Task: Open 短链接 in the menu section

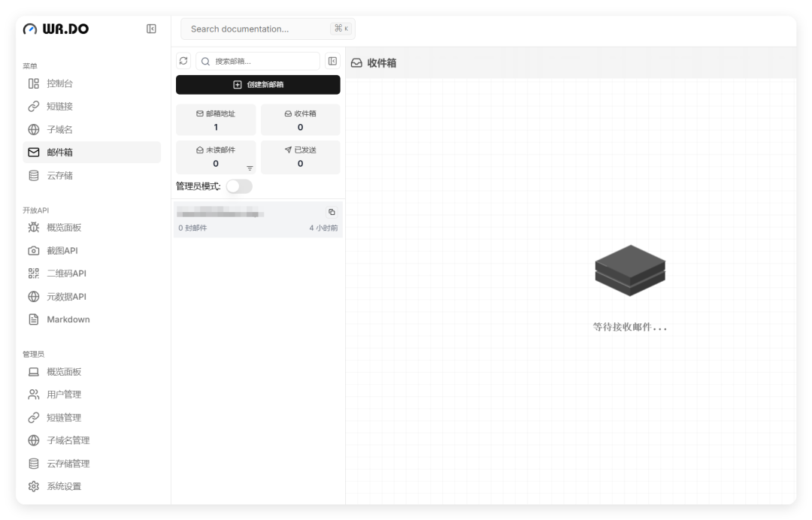Action: coord(92,106)
